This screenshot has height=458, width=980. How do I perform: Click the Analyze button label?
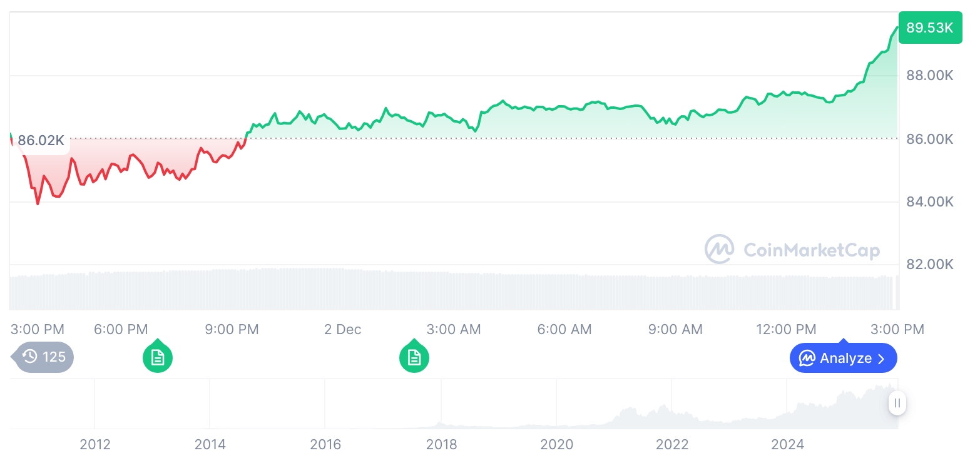pyautogui.click(x=845, y=359)
